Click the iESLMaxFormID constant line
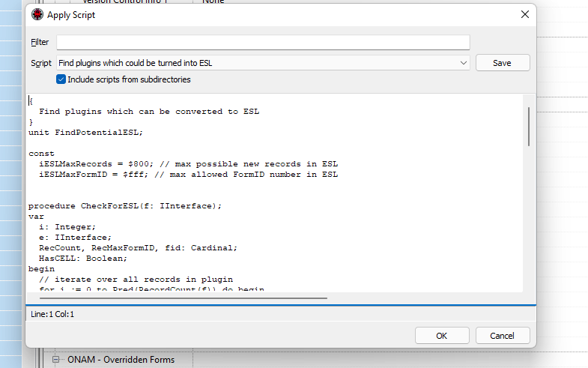This screenshot has height=368, width=588. 188,175
